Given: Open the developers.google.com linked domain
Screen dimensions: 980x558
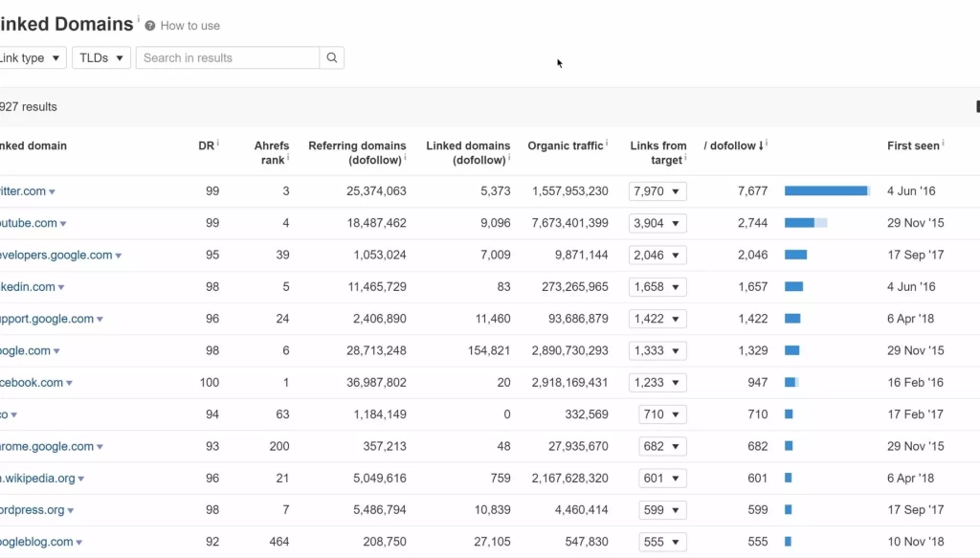Looking at the screenshot, I should [56, 255].
